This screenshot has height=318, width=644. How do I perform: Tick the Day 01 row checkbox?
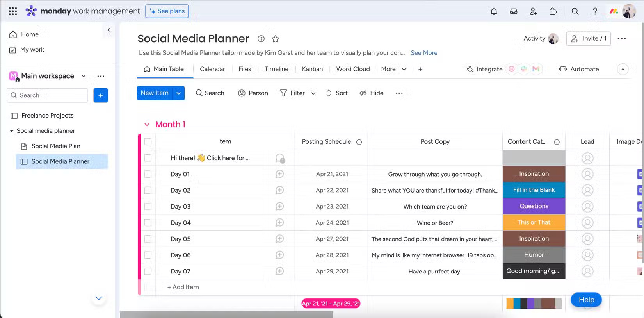148,174
